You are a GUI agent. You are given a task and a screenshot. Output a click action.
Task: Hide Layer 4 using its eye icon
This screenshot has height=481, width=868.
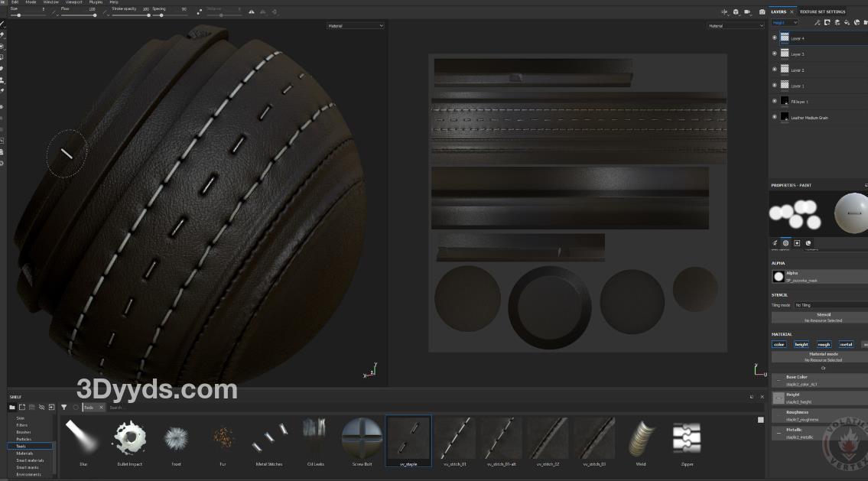point(775,37)
